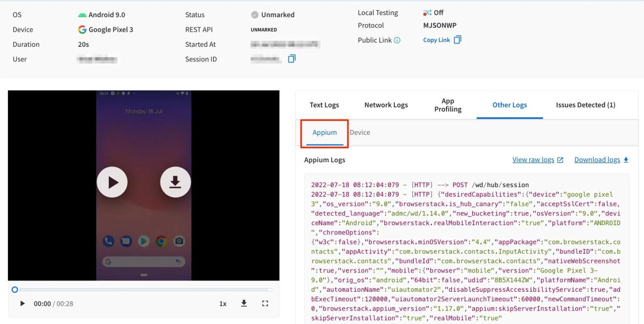Play the session video with the large play button
Image resolution: width=644 pixels, height=324 pixels.
[x=112, y=182]
